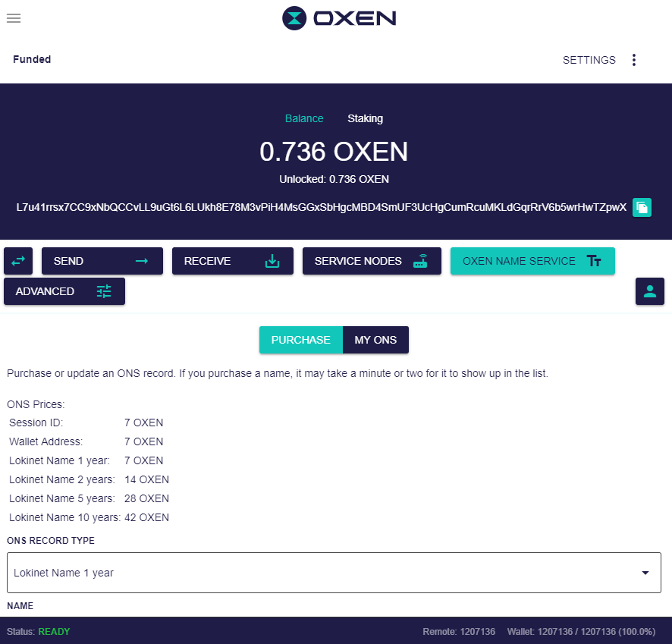The height and width of the screenshot is (644, 672).
Task: Click the Send button
Action: point(102,261)
